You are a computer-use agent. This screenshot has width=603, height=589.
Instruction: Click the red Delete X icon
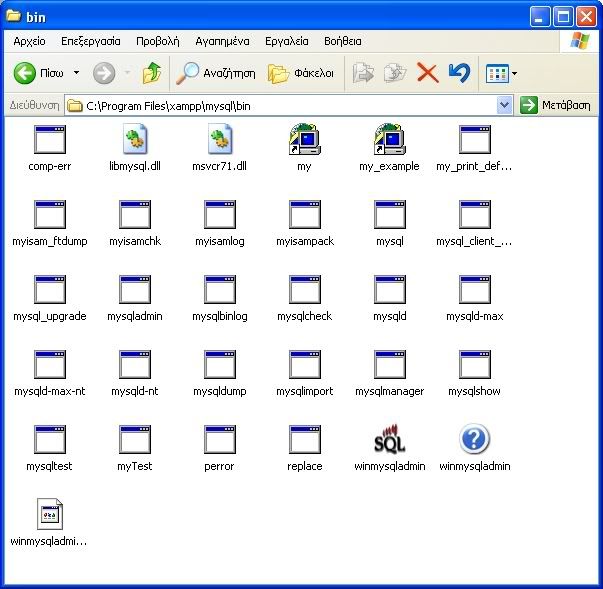coord(427,73)
